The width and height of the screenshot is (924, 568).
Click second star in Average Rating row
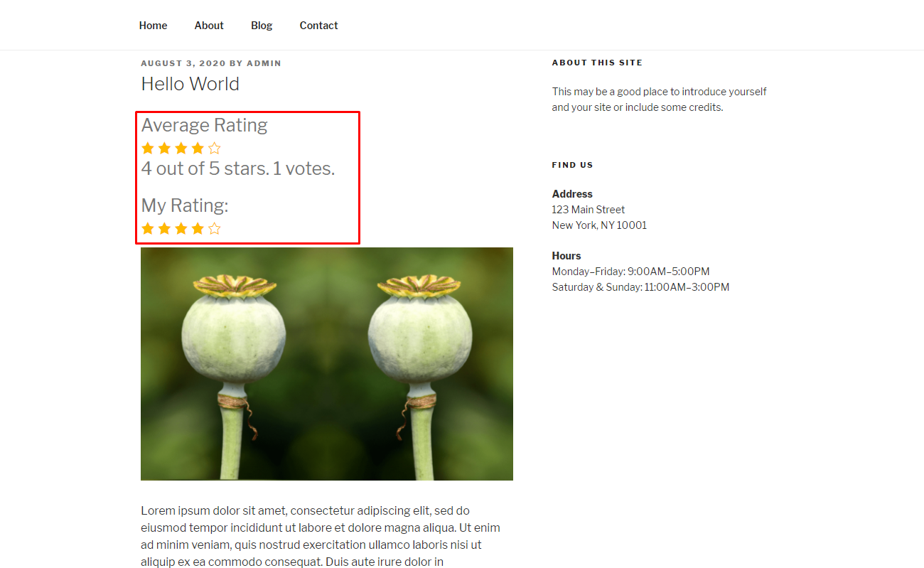pos(164,149)
